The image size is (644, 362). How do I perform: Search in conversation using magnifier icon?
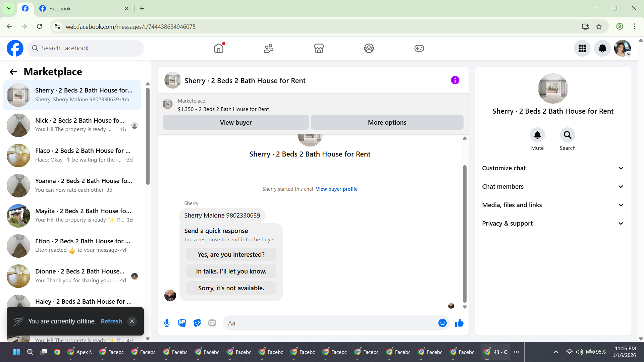pyautogui.click(x=567, y=135)
